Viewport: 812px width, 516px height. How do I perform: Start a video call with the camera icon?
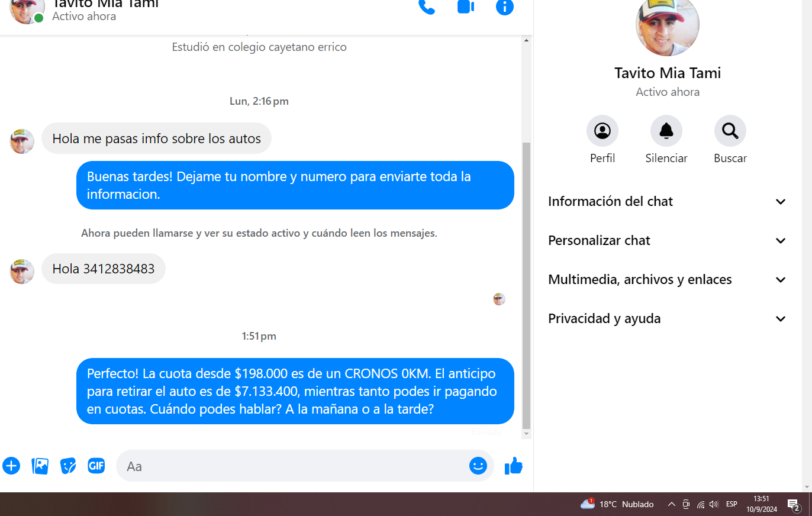(466, 7)
